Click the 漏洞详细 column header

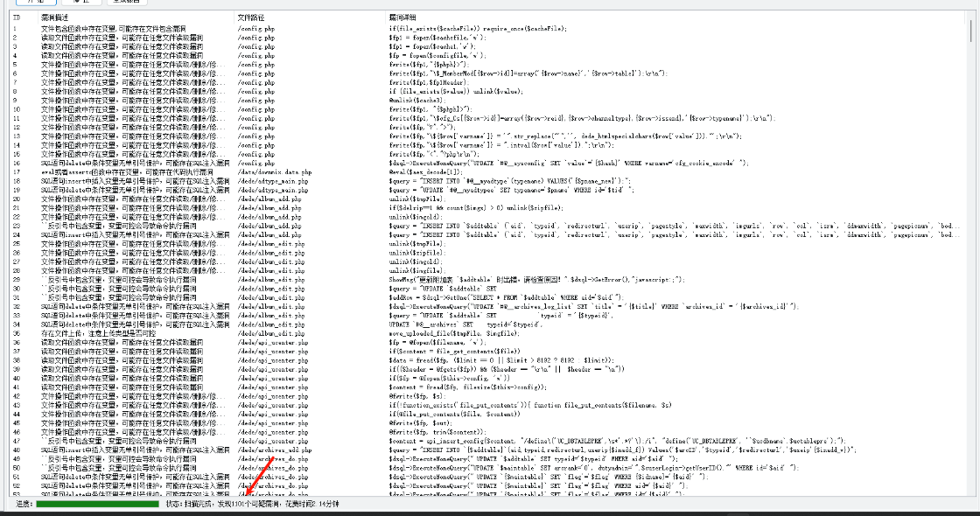coord(402,18)
